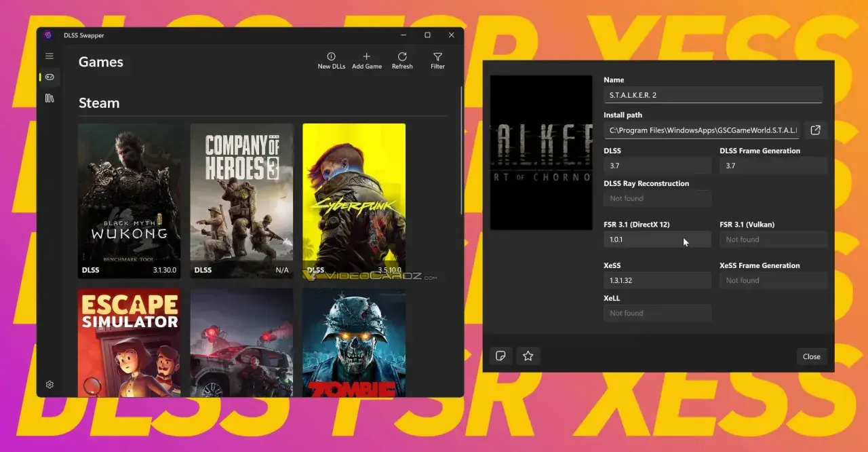868x452 pixels.
Task: Open the Cyberpunk game card
Action: (354, 201)
